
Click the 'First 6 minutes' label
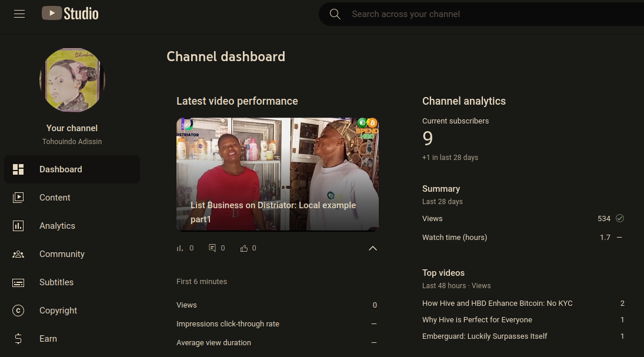202,281
